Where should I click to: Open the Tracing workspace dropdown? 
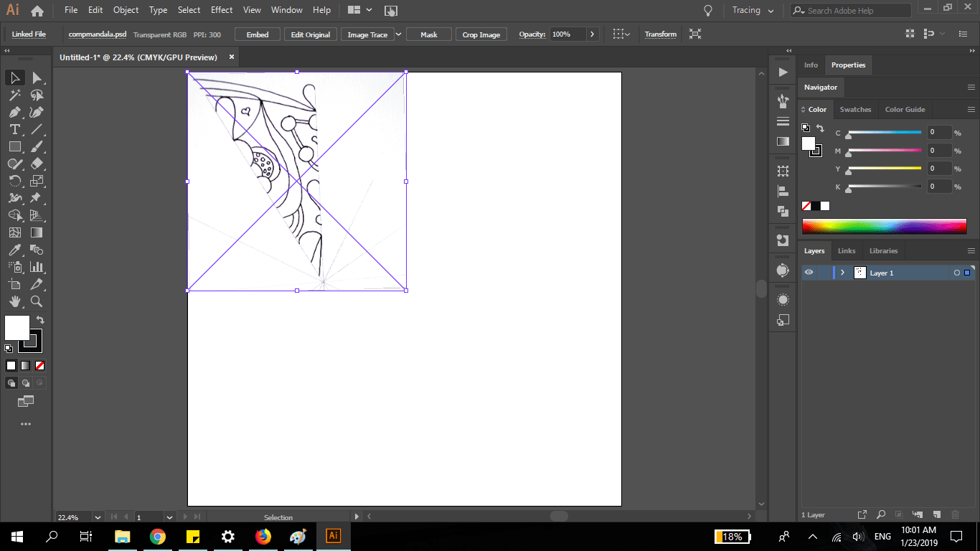tap(753, 11)
